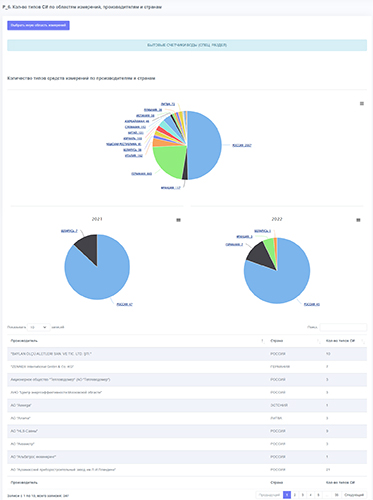Click the light-blue measurement area banner
Image resolution: width=373 pixels, height=500 pixels.
(187, 45)
